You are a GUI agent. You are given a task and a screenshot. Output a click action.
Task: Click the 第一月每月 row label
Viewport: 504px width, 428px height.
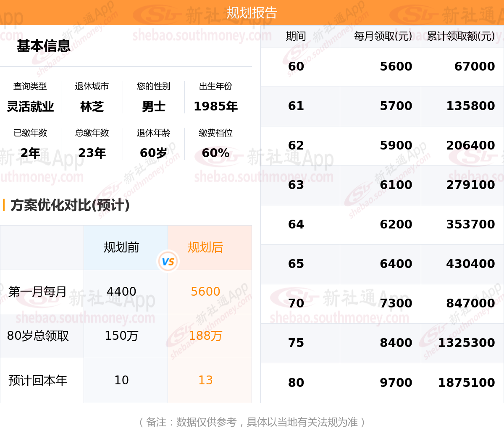[x=37, y=291]
